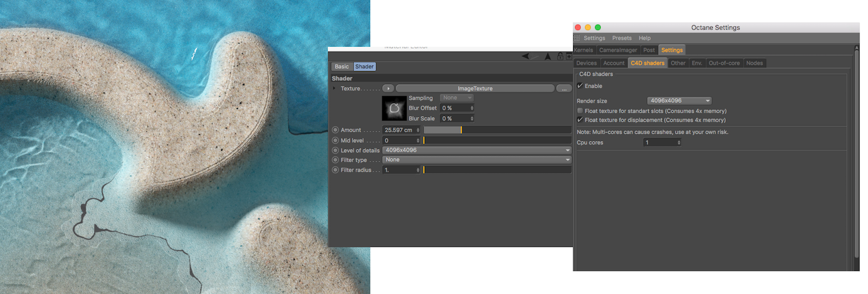Click the Mid level slider bar
The height and width of the screenshot is (294, 868).
(497, 140)
